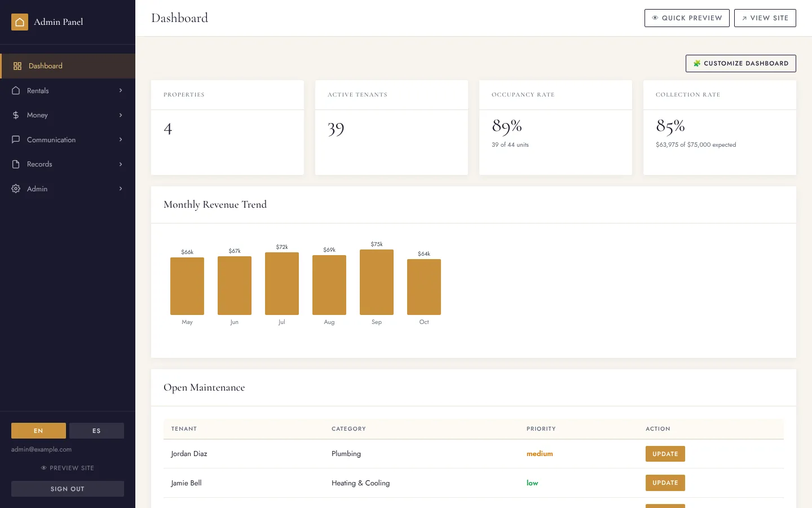The height and width of the screenshot is (508, 812).
Task: Click the Plumbing category cell
Action: pos(346,454)
